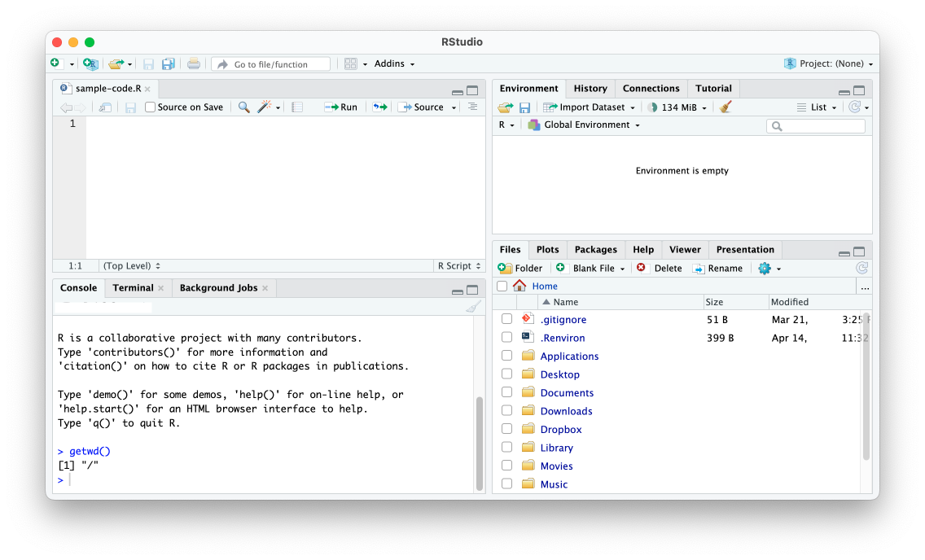925x560 pixels.
Task: Type a command in the Environment search field
Action: 815,125
